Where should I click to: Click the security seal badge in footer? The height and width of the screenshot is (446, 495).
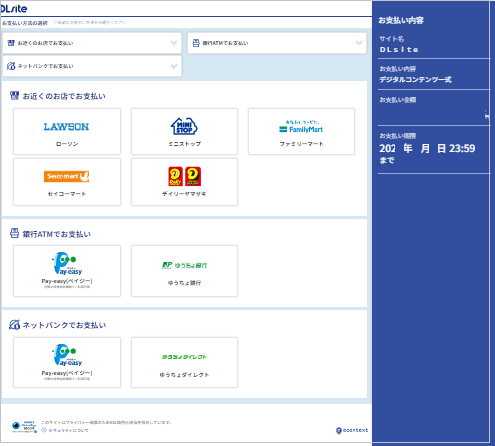[24, 427]
